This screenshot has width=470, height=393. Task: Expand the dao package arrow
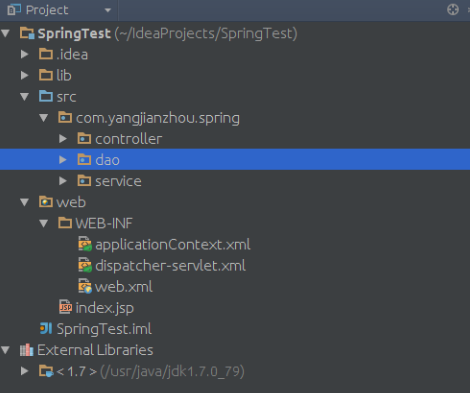point(63,160)
